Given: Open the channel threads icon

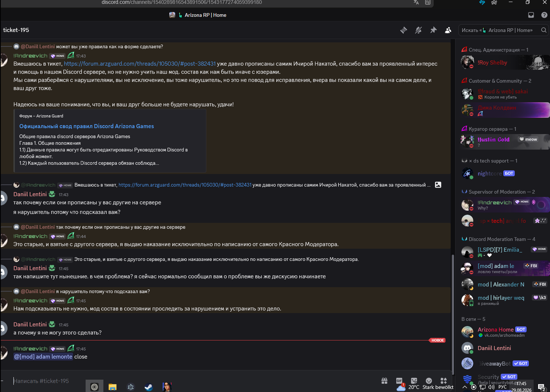Looking at the screenshot, I should [x=403, y=30].
